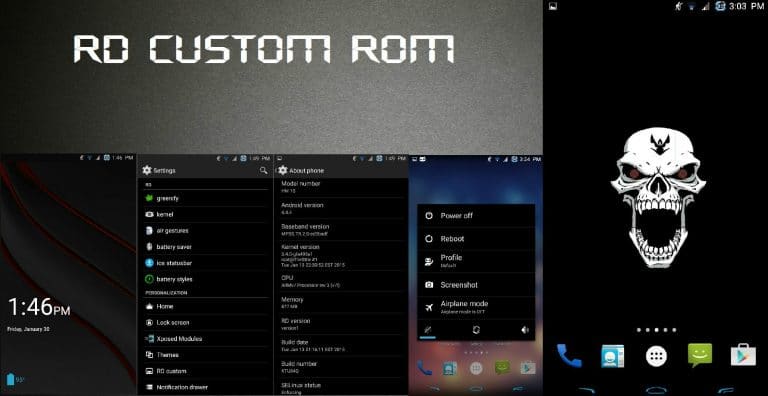Open air gestures settings
Viewport: 768px width, 396px height.
pyautogui.click(x=205, y=231)
